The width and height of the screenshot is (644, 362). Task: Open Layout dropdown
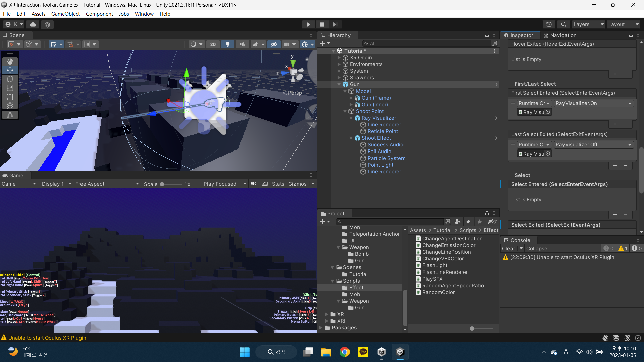(623, 24)
